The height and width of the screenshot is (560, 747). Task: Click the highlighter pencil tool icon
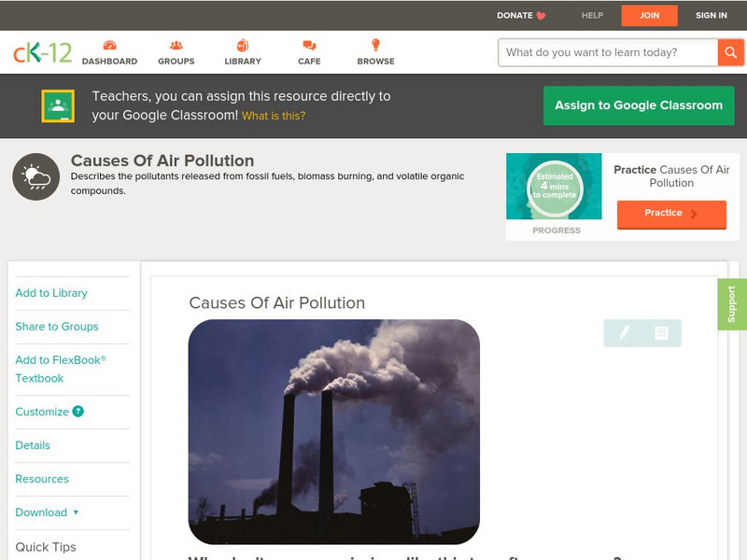click(624, 333)
